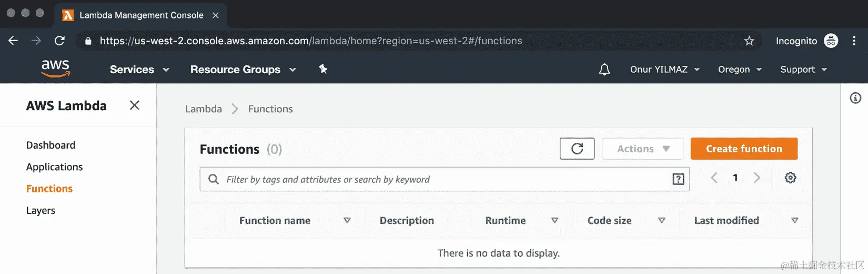Go to previous page of functions

pyautogui.click(x=714, y=178)
